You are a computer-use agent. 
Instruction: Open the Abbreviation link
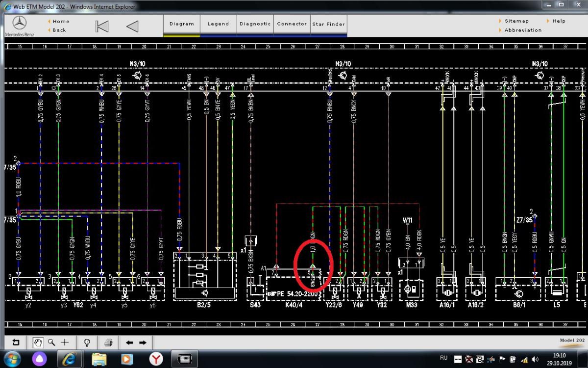pyautogui.click(x=523, y=30)
